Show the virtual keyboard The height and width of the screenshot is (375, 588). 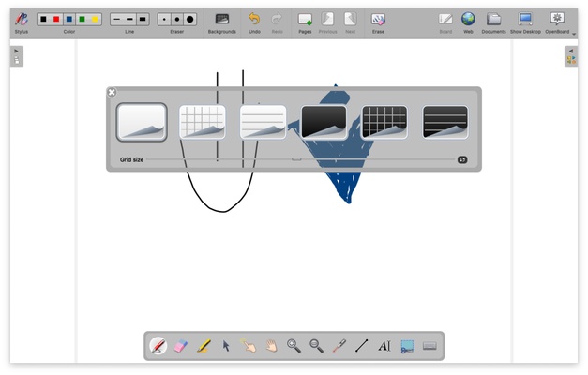(x=430, y=346)
